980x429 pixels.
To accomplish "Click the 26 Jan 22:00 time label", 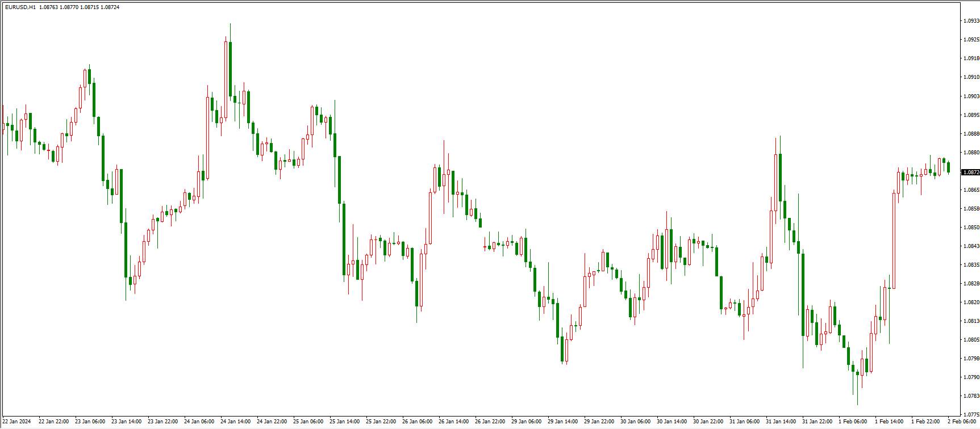I will tap(490, 421).
